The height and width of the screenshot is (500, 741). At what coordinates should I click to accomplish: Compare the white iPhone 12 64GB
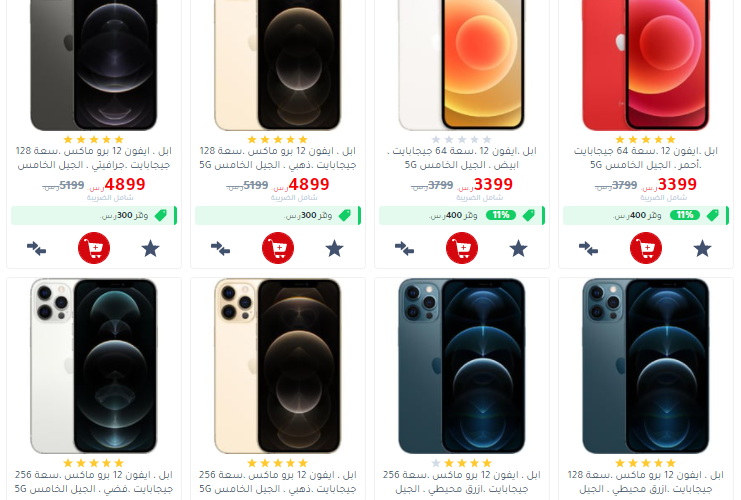(405, 248)
